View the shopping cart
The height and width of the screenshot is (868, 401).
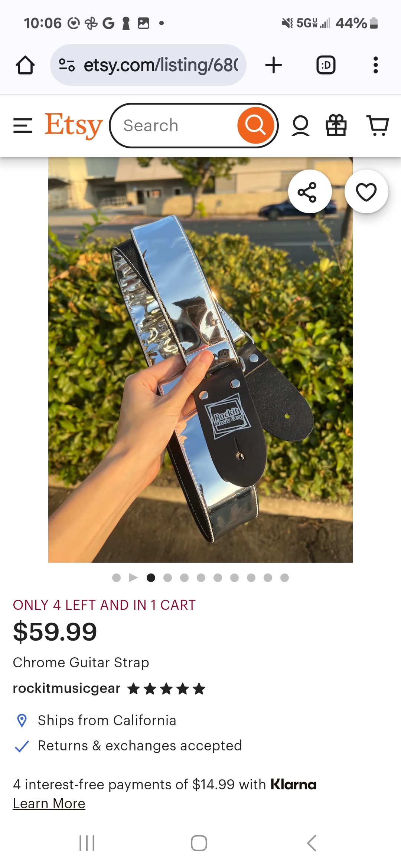tap(378, 125)
